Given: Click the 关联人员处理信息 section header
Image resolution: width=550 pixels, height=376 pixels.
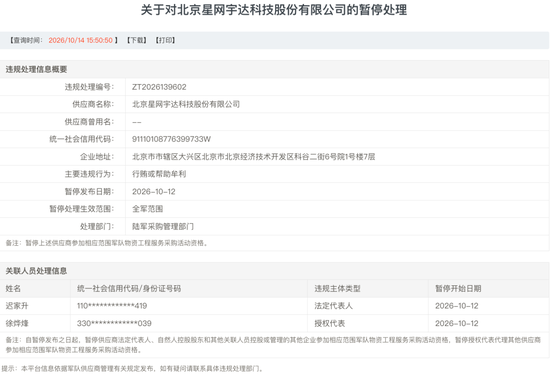Looking at the screenshot, I should pyautogui.click(x=36, y=271).
